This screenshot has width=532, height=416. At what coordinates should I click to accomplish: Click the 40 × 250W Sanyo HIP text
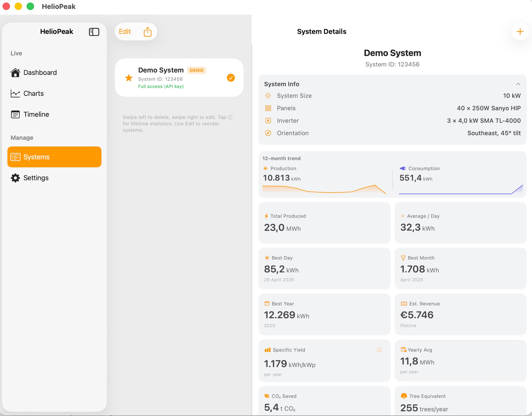click(x=489, y=108)
